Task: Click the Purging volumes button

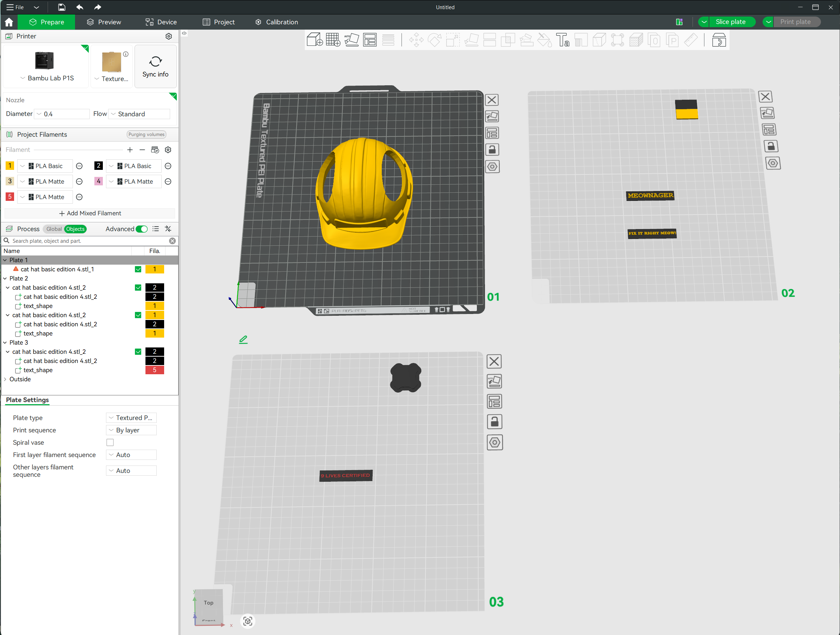Action: pos(146,134)
